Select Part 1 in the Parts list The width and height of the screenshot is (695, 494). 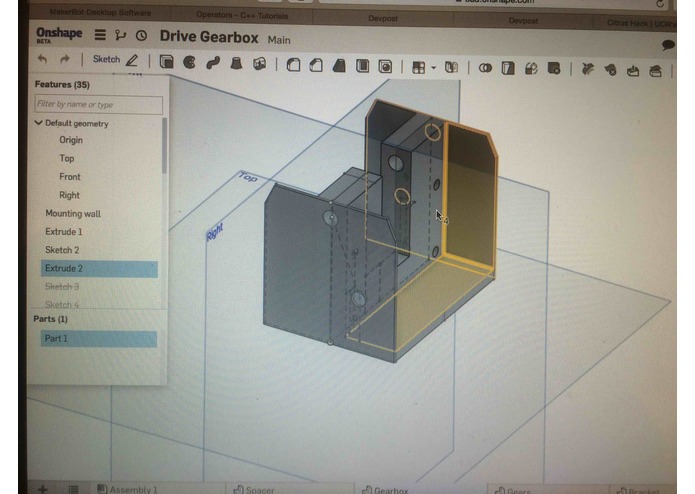99,338
